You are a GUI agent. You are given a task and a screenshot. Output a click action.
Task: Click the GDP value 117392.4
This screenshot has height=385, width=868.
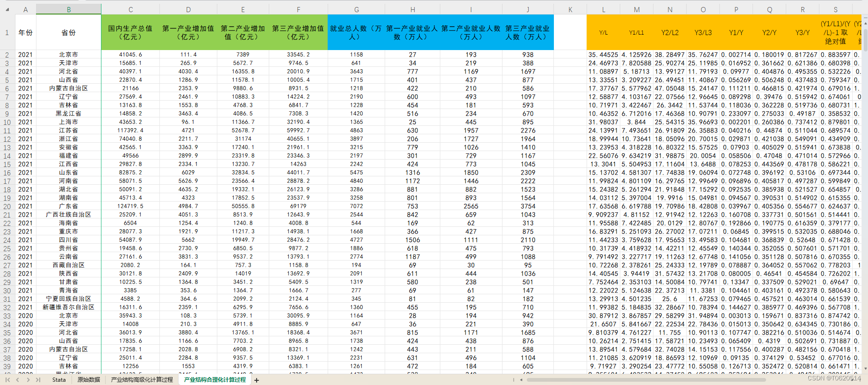[x=130, y=131]
